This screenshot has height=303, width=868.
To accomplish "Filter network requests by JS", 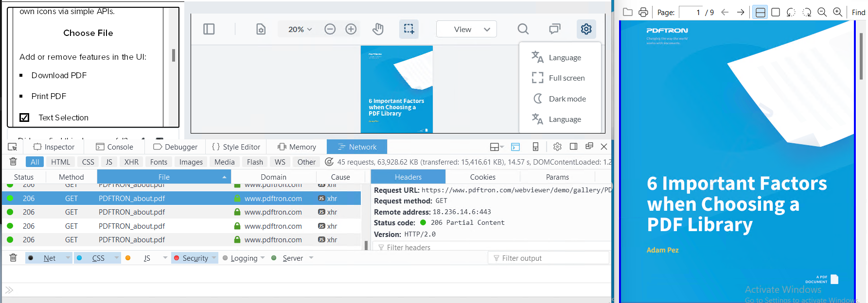I will pyautogui.click(x=109, y=162).
